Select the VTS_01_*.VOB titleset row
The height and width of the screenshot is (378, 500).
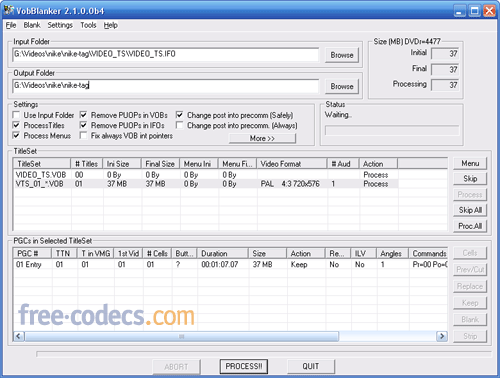[x=207, y=184]
